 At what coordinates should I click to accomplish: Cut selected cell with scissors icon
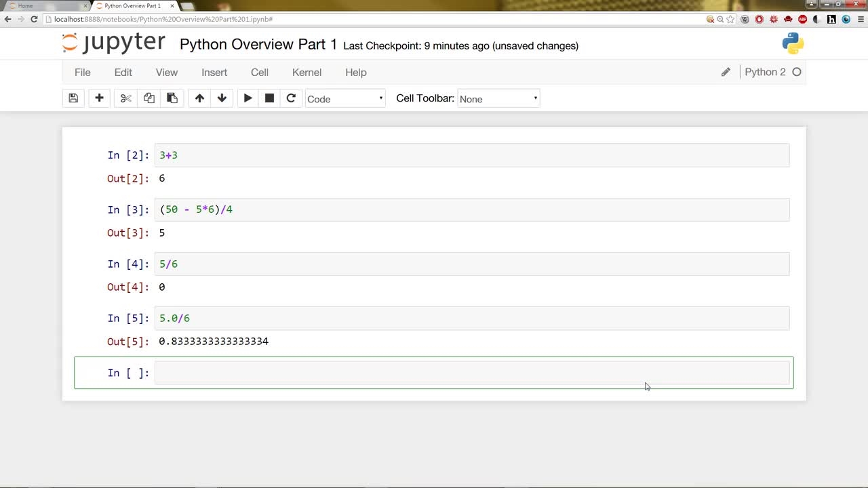[125, 98]
